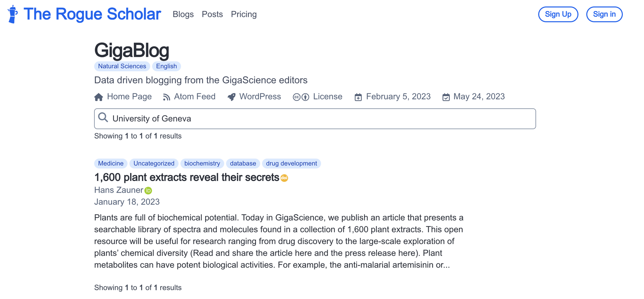
Task: Click the Natural Sciences category badge
Action: [x=122, y=66]
